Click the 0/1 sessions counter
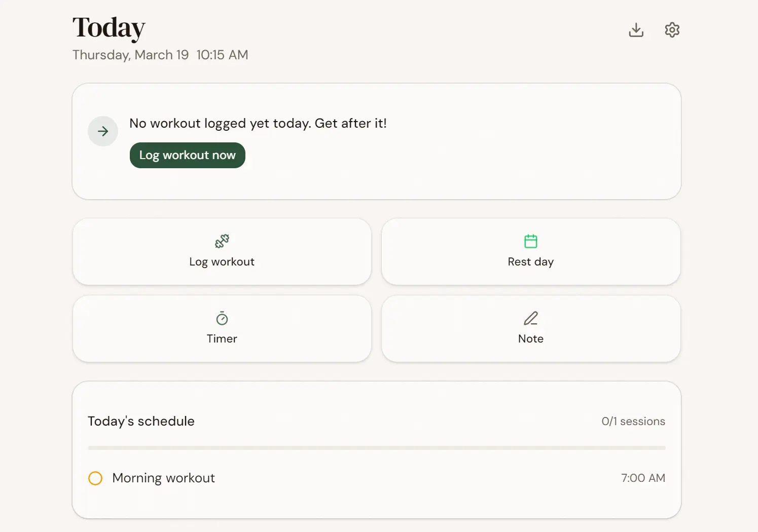Screen dimensions: 758x532 [x=633, y=421]
